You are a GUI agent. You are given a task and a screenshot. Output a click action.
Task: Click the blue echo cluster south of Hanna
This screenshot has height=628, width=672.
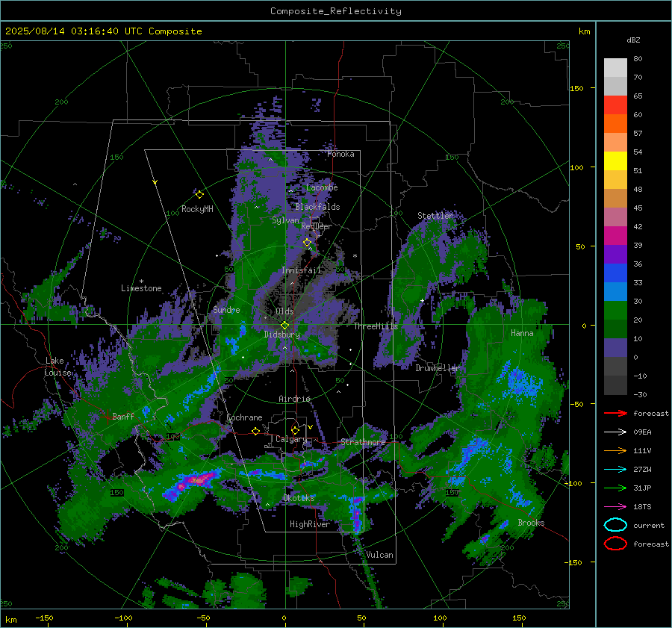pyautogui.click(x=520, y=381)
